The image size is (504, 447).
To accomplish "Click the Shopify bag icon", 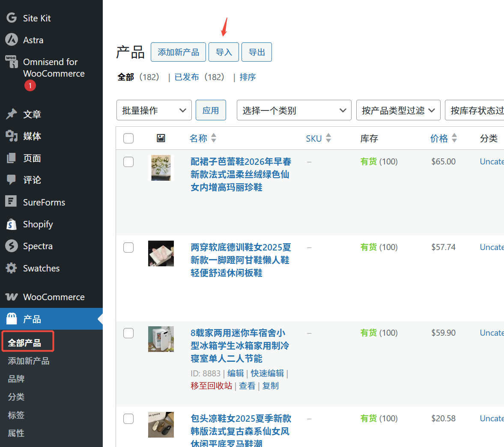I will (11, 224).
